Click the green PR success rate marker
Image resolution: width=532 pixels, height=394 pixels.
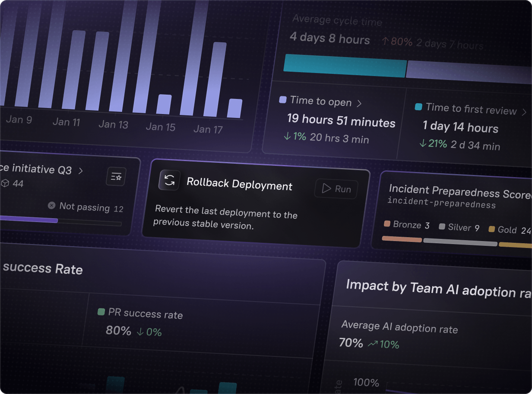tap(101, 311)
